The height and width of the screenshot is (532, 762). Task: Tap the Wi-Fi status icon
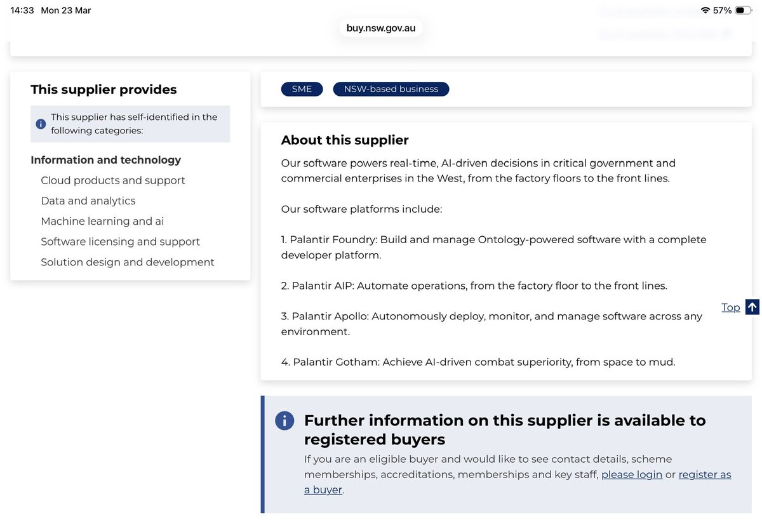[x=705, y=10]
